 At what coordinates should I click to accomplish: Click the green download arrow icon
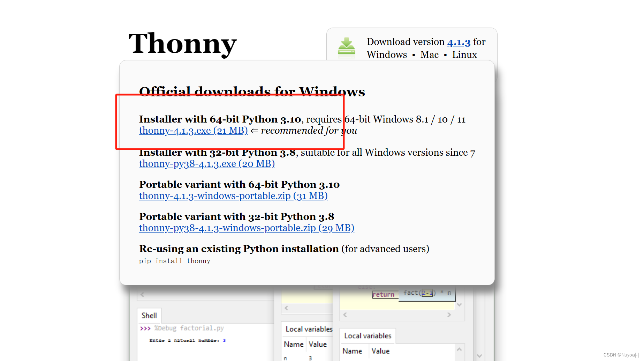(x=346, y=47)
